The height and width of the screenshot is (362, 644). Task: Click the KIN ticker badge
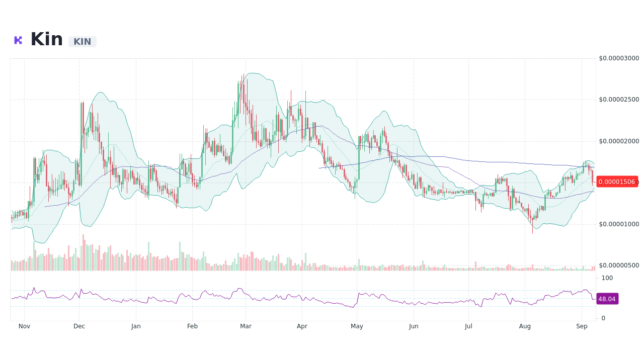(83, 42)
